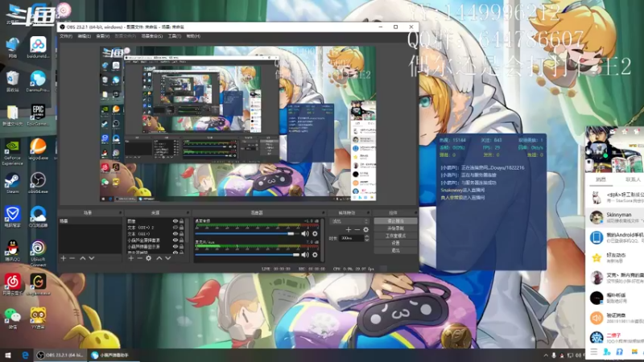Toggle visibility of 文本 (GDI+) 2 source
The image size is (644, 362).
pyautogui.click(x=175, y=228)
